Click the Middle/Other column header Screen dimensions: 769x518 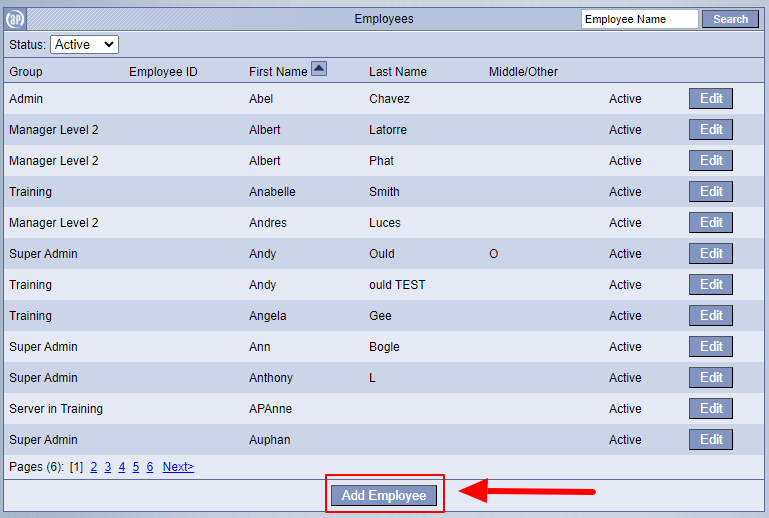coord(523,72)
